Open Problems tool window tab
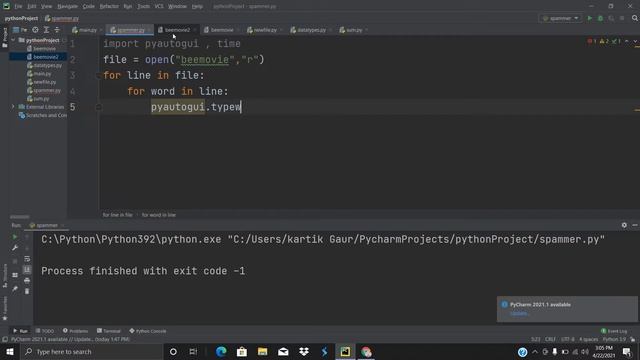The width and height of the screenshot is (640, 360). (x=76, y=331)
